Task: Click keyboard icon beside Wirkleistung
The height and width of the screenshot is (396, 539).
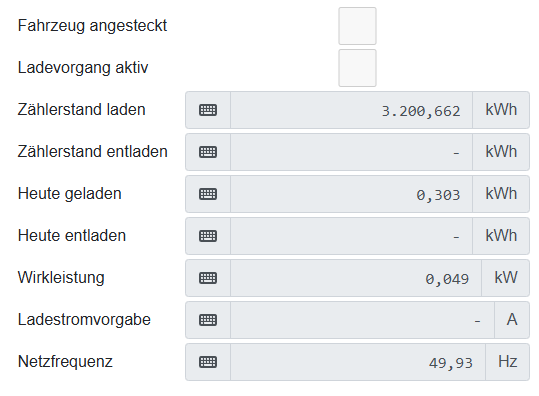Action: [x=208, y=278]
